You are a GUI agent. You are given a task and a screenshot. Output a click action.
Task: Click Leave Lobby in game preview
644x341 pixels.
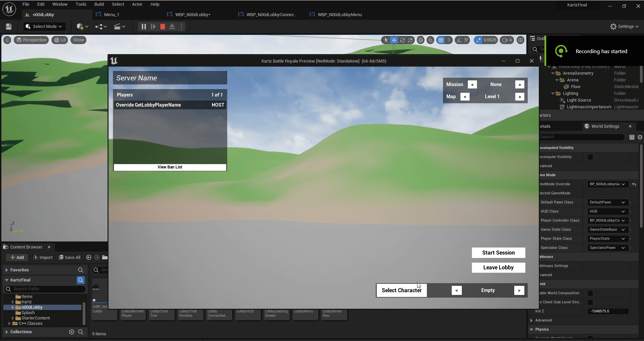(x=498, y=268)
